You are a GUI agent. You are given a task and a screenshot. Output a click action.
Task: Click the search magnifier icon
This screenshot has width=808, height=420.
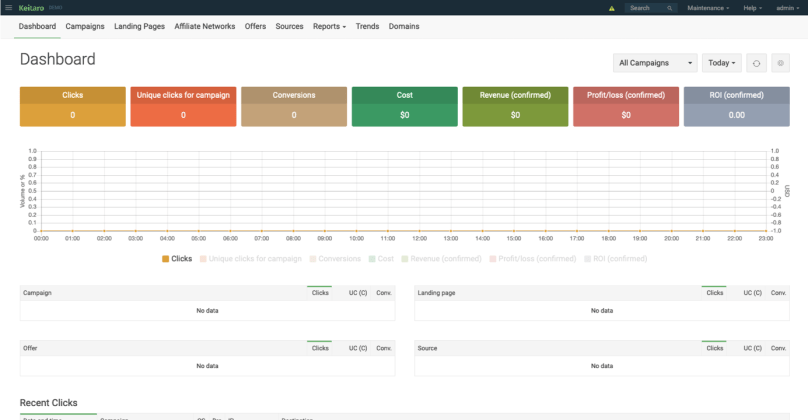[x=669, y=8]
